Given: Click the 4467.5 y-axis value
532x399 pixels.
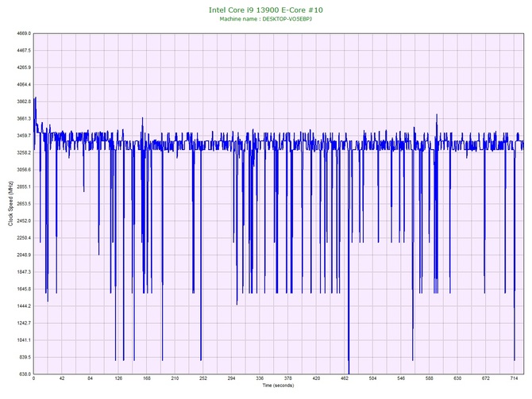Looking at the screenshot, I should click(24, 51).
